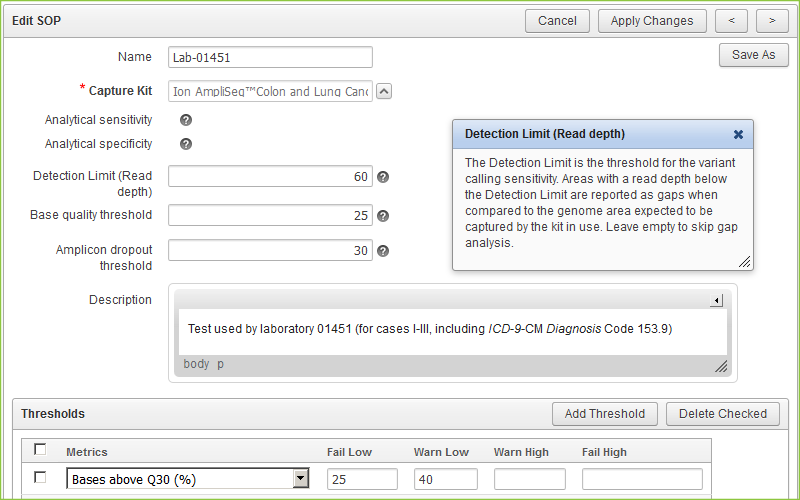Go to the previous SOP arrow button
800x500 pixels.
click(732, 21)
